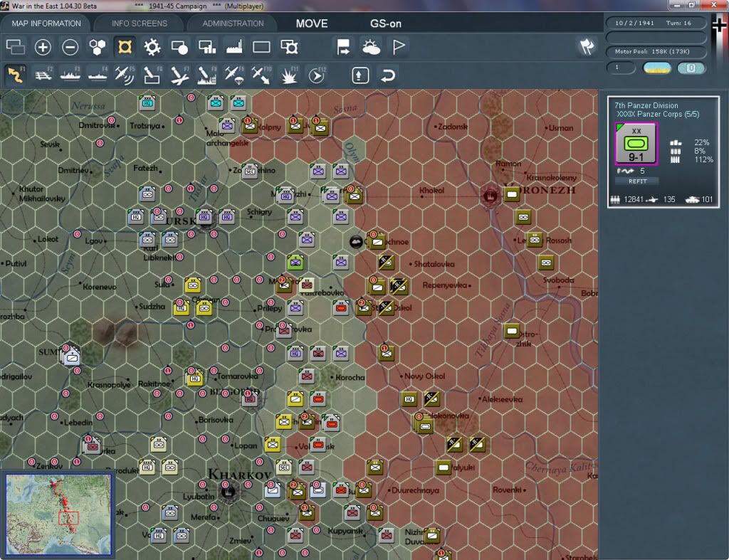Screen dimensions: 729x560
Task: Open the 7th Panzer Division name link
Action: point(646,105)
